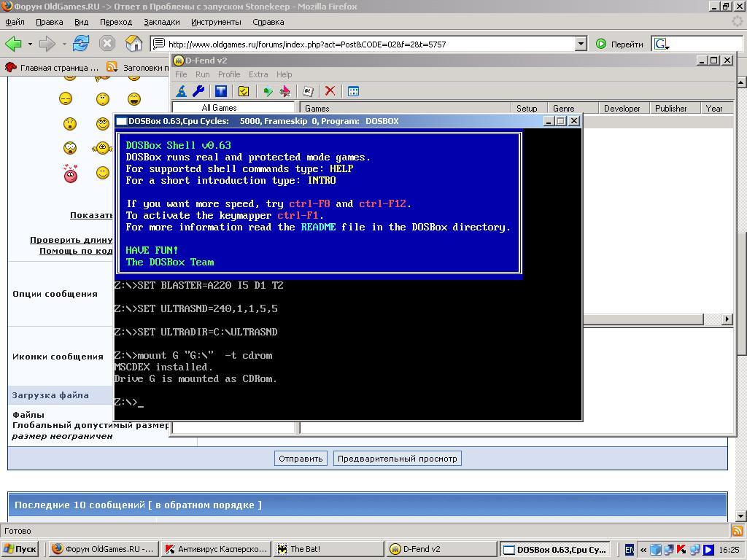Click the Перейти go button
Viewport: 747px width, 560px height.
(x=620, y=44)
